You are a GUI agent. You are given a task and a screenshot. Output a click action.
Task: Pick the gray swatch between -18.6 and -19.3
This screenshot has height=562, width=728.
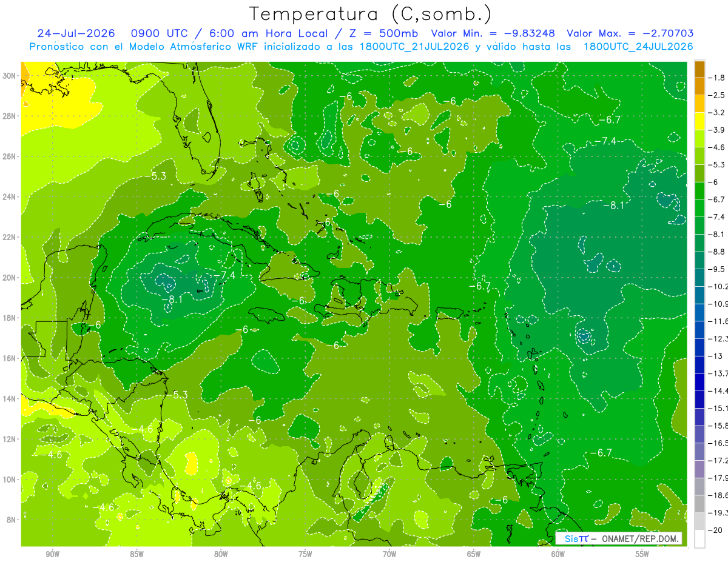coord(699,504)
